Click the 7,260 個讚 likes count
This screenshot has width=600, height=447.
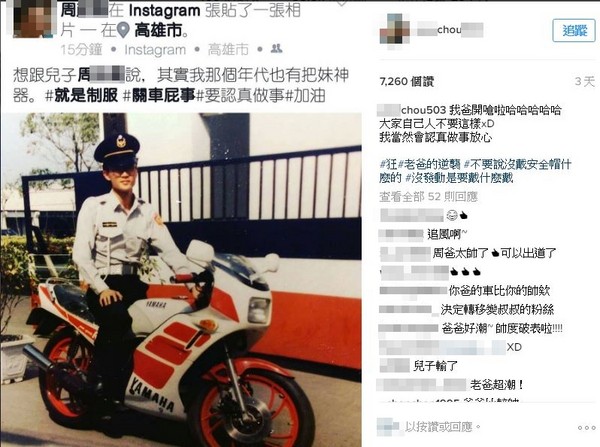click(407, 82)
